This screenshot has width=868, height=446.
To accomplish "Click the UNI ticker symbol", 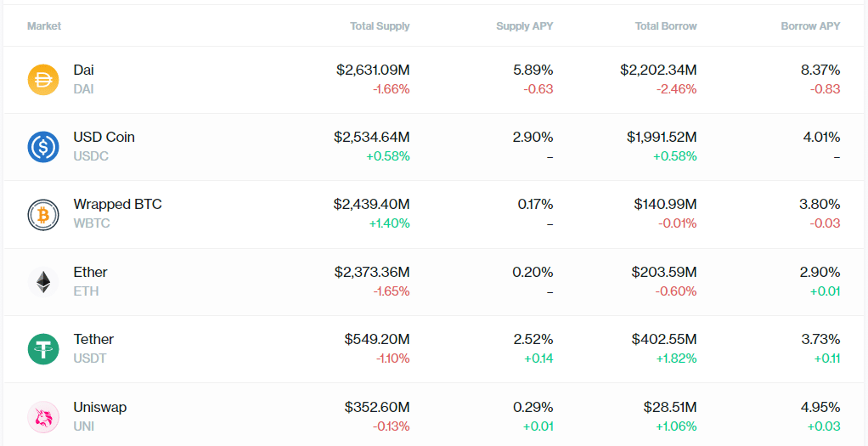I will click(84, 426).
